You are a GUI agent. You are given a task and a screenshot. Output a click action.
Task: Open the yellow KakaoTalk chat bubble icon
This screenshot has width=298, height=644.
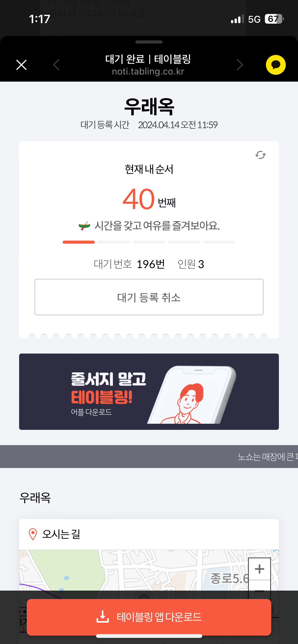pyautogui.click(x=276, y=65)
